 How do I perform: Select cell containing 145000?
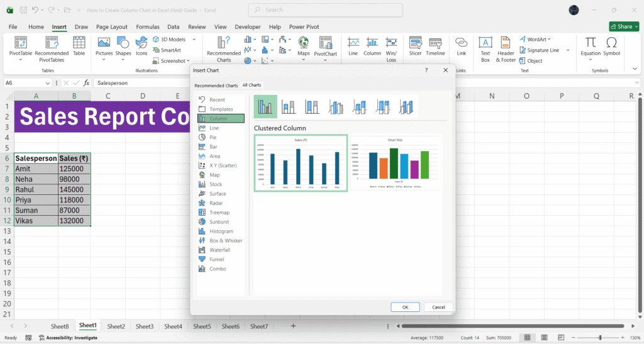74,190
